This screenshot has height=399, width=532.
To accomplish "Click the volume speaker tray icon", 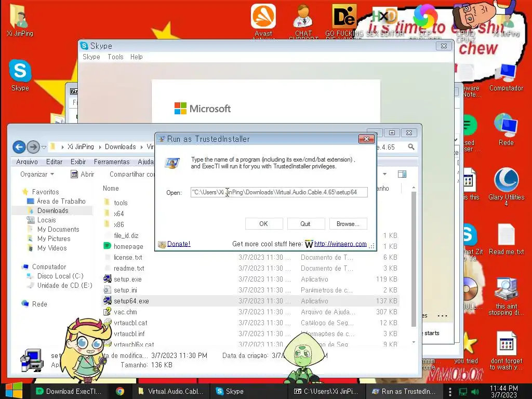I will (476, 392).
